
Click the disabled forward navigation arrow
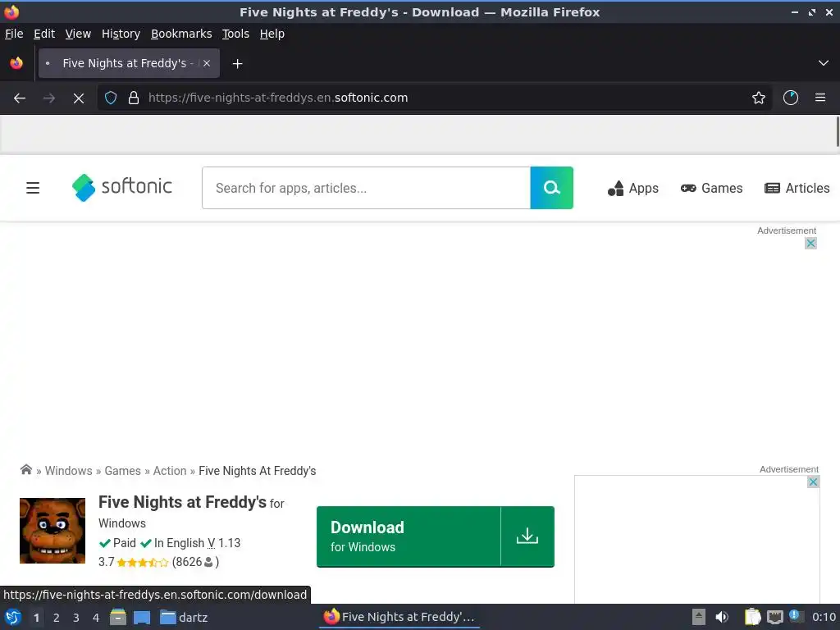coord(48,98)
